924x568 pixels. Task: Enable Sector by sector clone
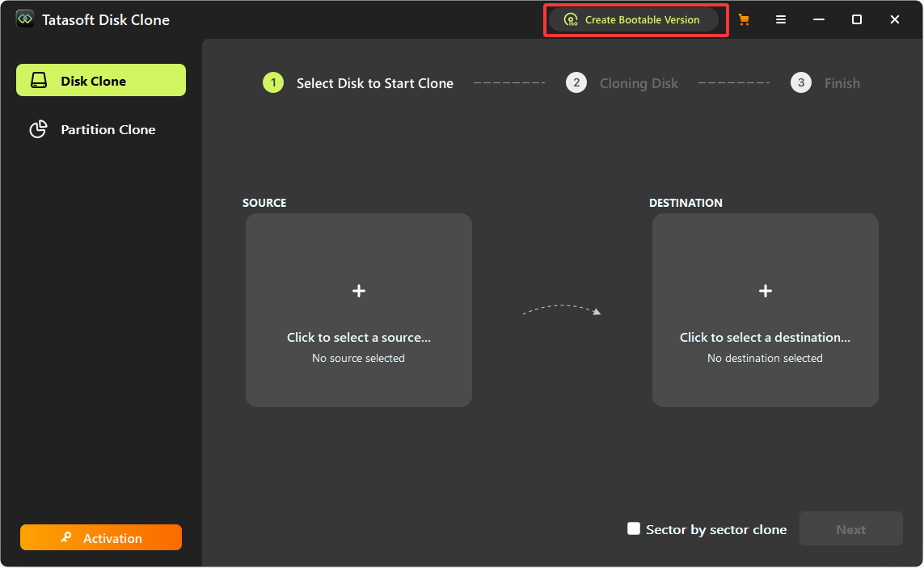[634, 528]
